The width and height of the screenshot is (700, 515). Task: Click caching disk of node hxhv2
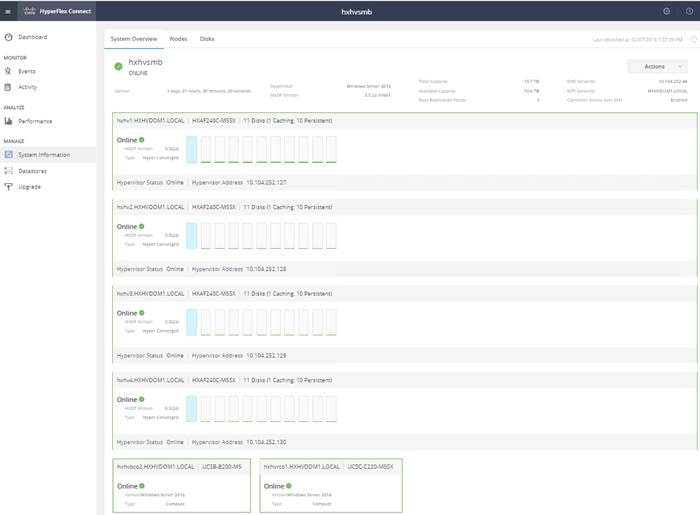(192, 236)
